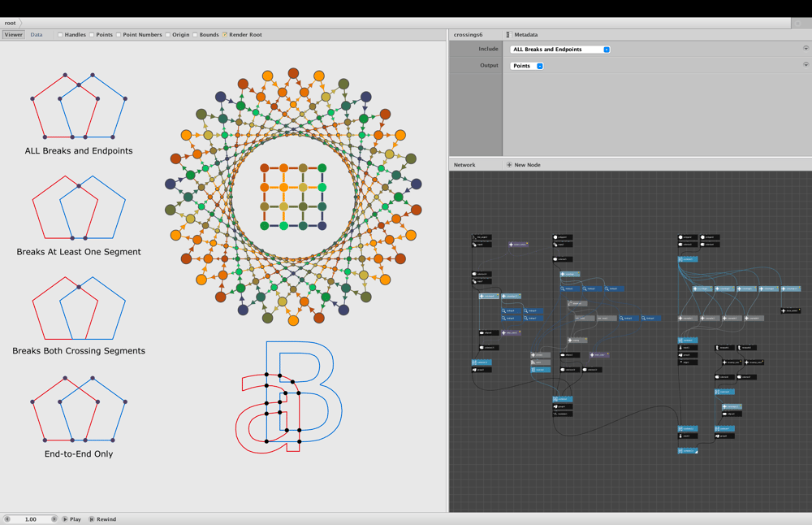The width and height of the screenshot is (812, 525).
Task: Select the line_angle node in network
Action: [482, 236]
